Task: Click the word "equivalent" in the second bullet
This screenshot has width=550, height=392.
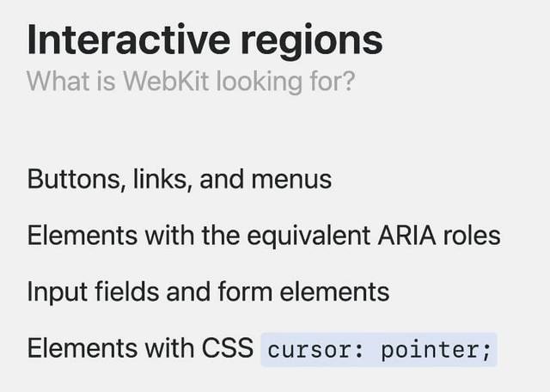Action: point(311,236)
